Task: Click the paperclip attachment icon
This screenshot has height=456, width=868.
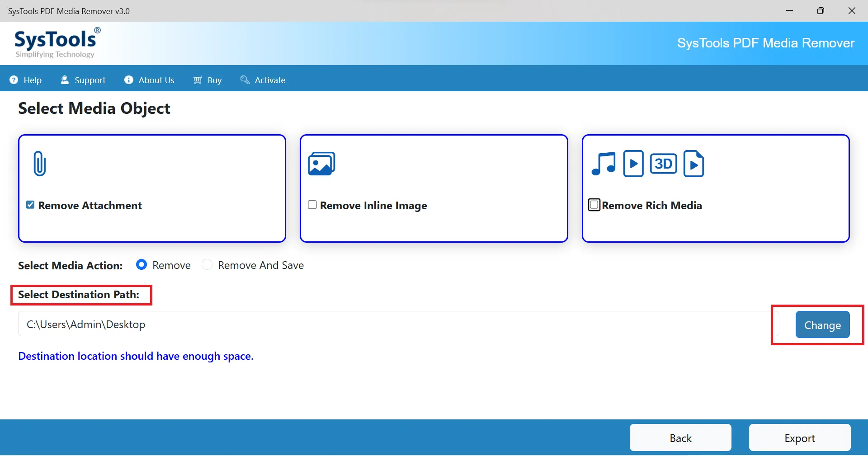Action: click(40, 164)
